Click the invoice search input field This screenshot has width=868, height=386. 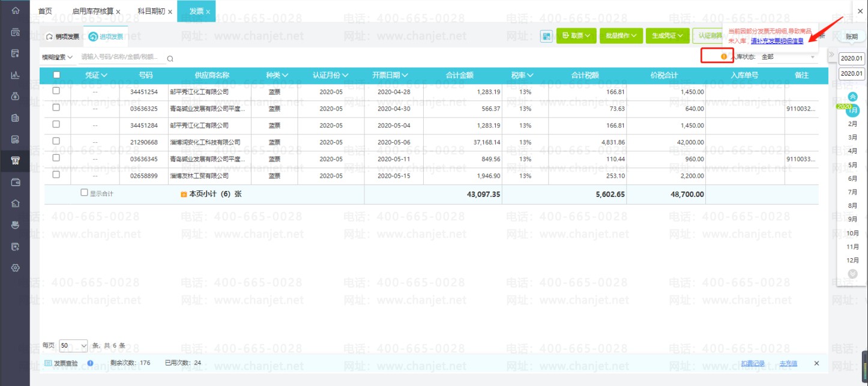click(x=122, y=58)
